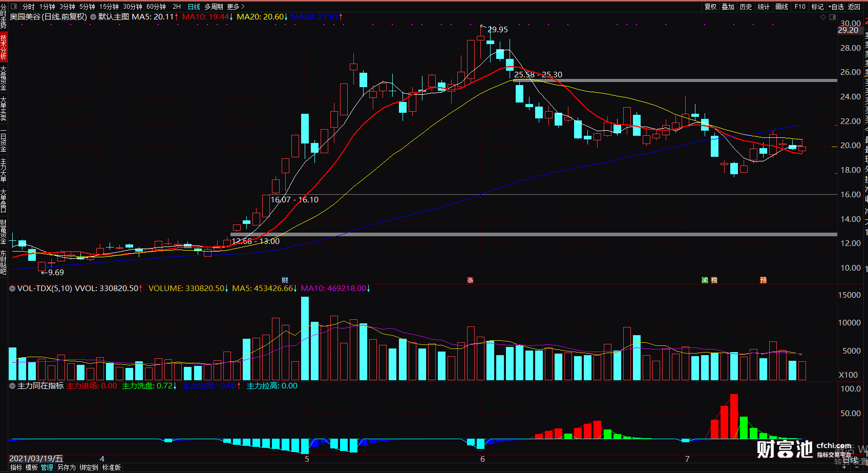
Task: Toggle right side panel icon
Action: [x=833, y=17]
